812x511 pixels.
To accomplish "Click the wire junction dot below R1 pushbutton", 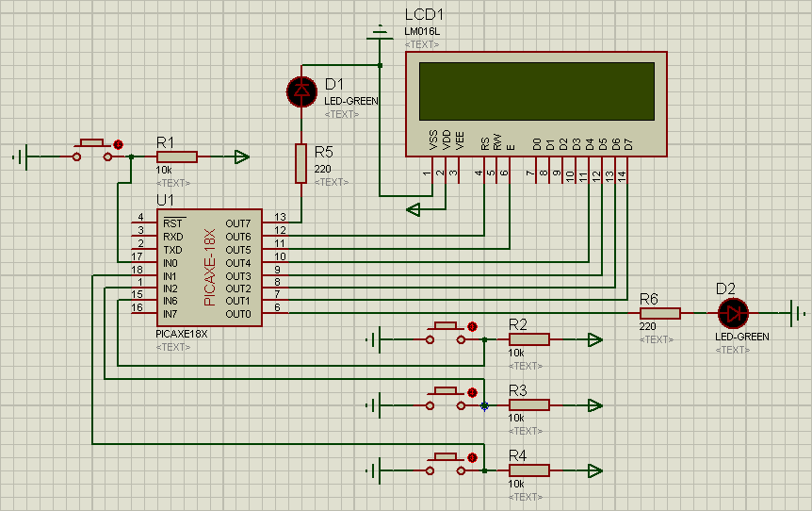I will [x=131, y=157].
